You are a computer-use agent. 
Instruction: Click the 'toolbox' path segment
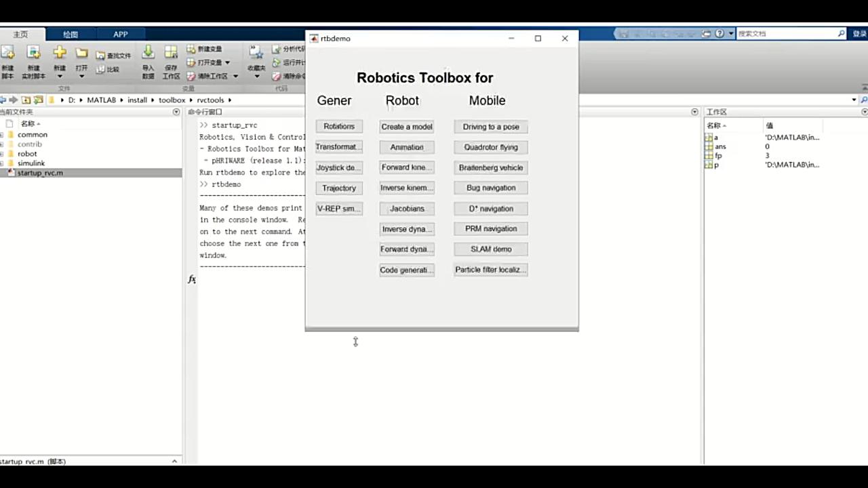click(172, 100)
